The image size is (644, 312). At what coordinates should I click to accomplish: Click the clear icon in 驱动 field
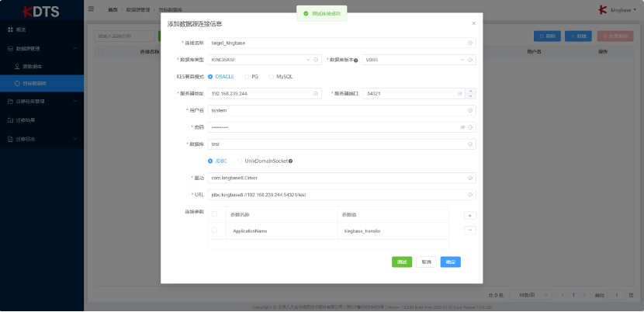point(470,178)
